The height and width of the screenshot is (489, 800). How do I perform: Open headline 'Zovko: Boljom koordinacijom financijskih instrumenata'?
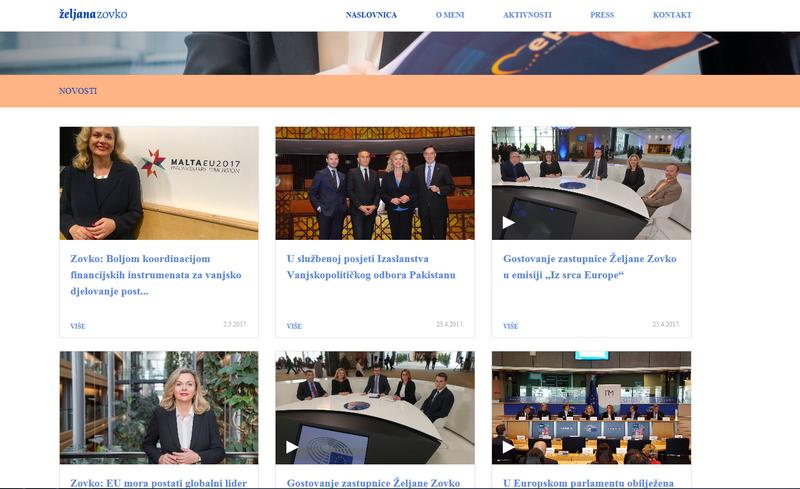point(158,275)
